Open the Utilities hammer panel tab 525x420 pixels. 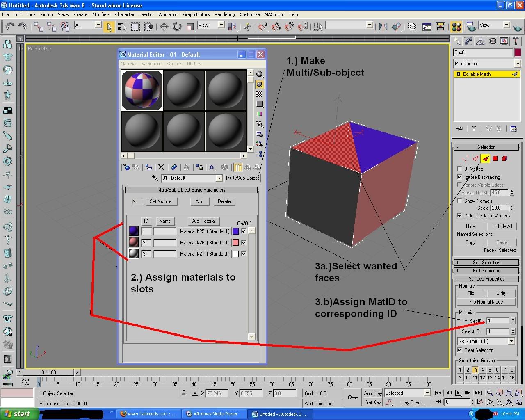point(516,41)
